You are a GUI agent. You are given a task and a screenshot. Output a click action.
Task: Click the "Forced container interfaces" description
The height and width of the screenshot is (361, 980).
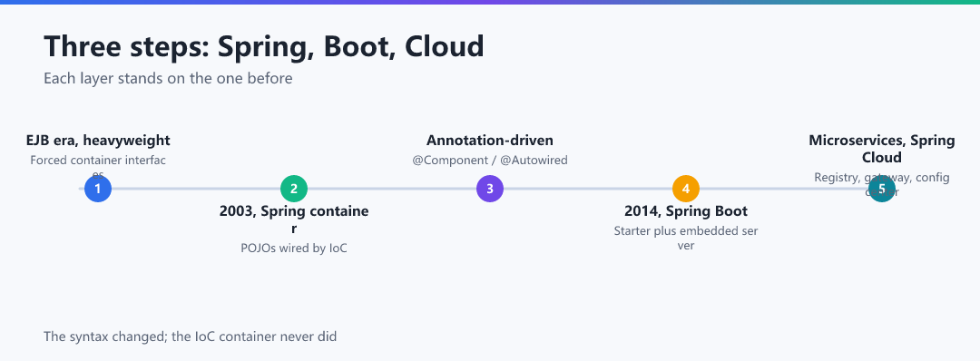(98, 167)
